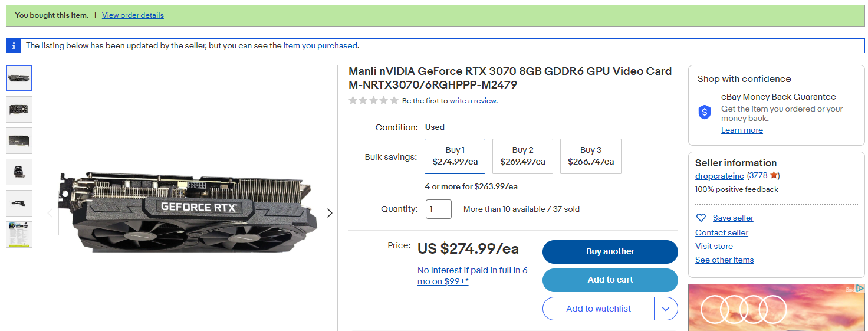Select the Buy 1 bulk savings option
The height and width of the screenshot is (331, 868).
[455, 156]
